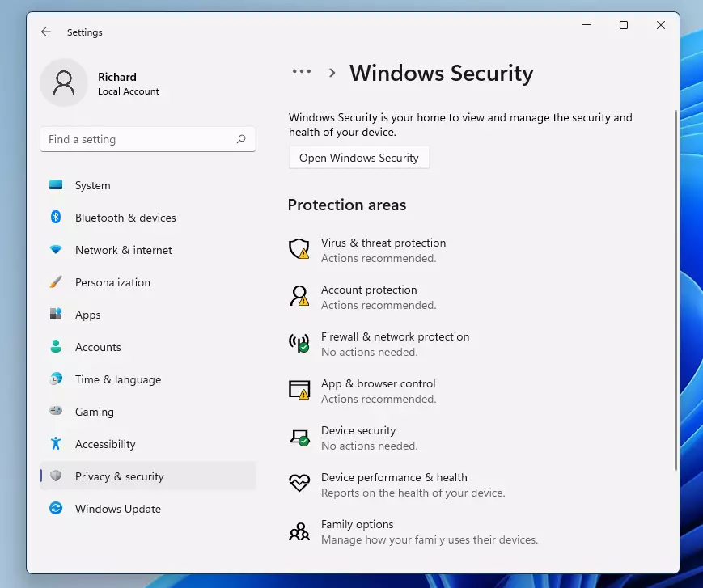Click the Network wifi icon
This screenshot has height=588, width=703.
[x=56, y=250]
